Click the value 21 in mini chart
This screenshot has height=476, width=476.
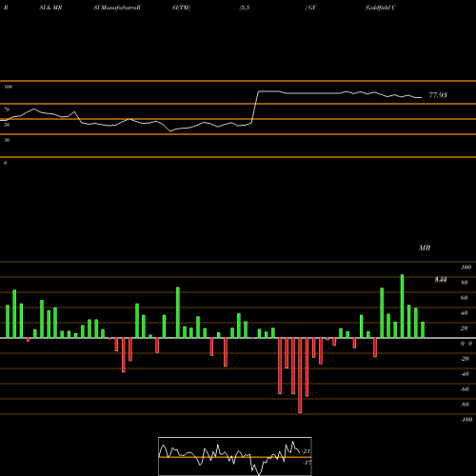307,451
